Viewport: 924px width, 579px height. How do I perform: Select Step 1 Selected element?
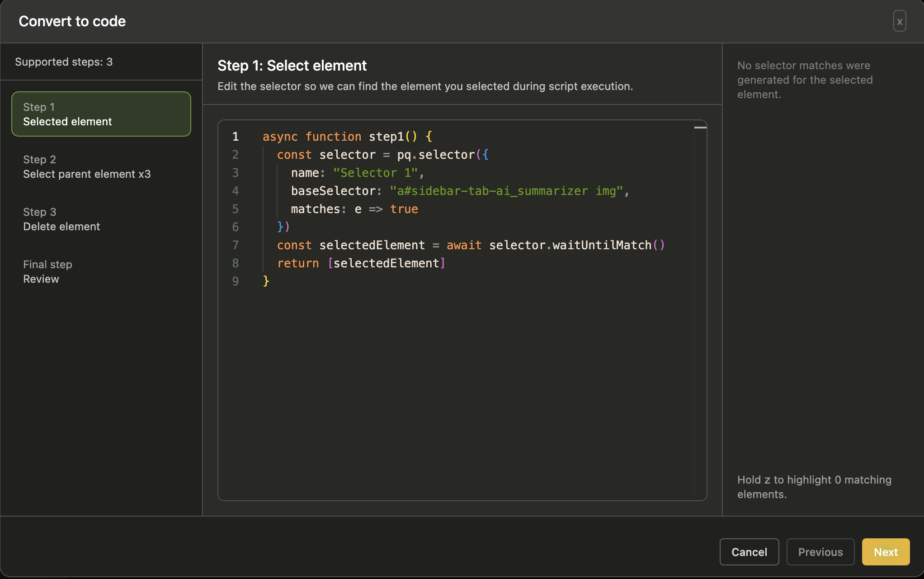pos(101,114)
